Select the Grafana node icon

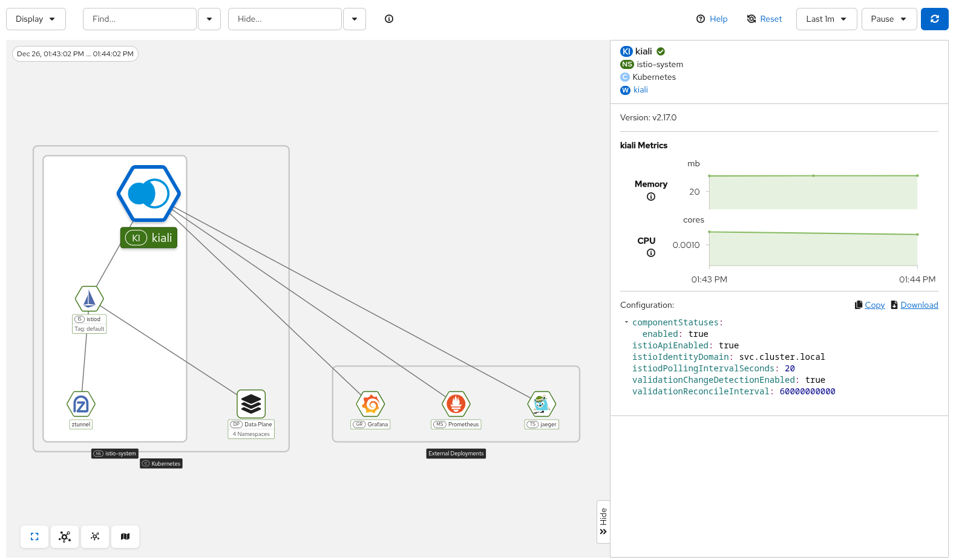(370, 404)
